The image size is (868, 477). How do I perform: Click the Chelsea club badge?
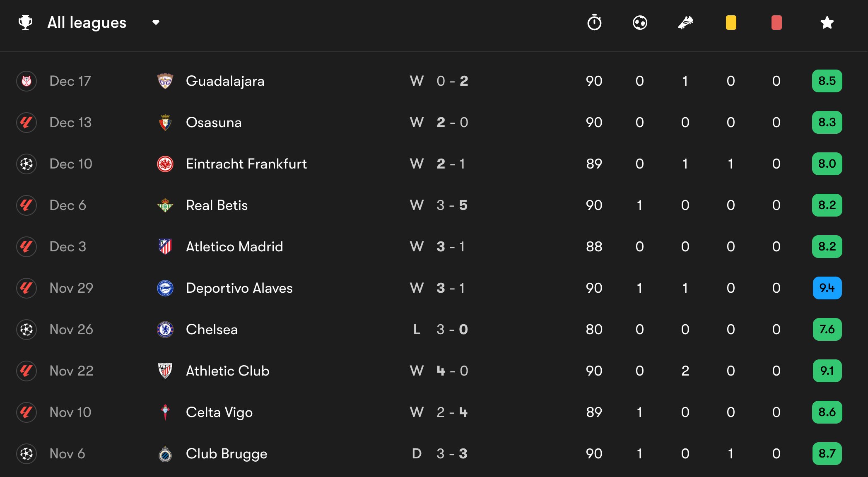(x=165, y=330)
